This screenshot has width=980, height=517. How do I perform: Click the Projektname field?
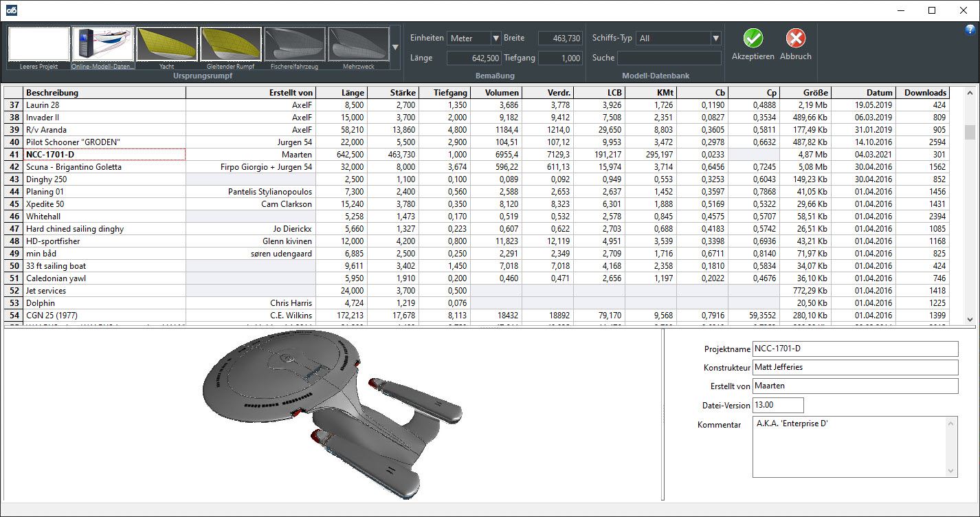(855, 349)
